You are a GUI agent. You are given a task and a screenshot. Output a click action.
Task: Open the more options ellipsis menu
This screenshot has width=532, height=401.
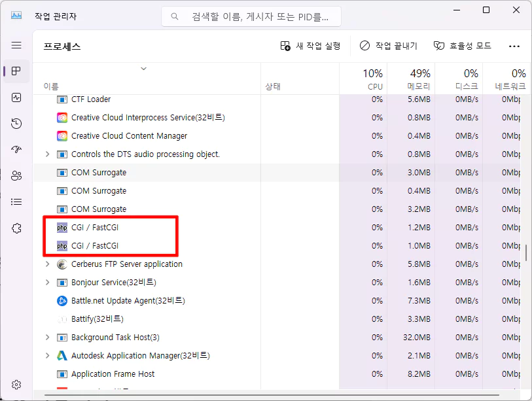(x=514, y=46)
